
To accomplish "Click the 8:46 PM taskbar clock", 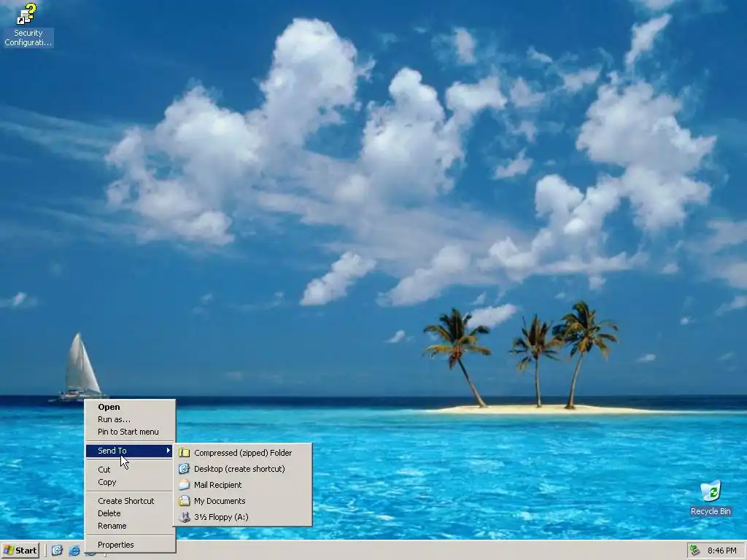I will 721,551.
